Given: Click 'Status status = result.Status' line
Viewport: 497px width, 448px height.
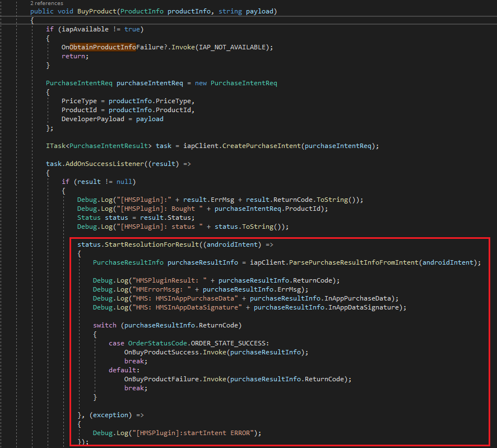Looking at the screenshot, I should (x=136, y=218).
